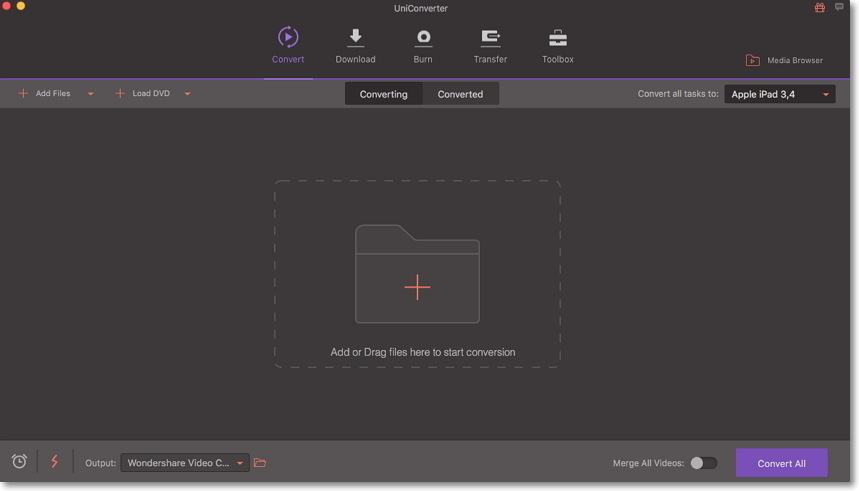Open the Download section
Image resolution: width=859 pixels, height=491 pixels.
[x=356, y=45]
